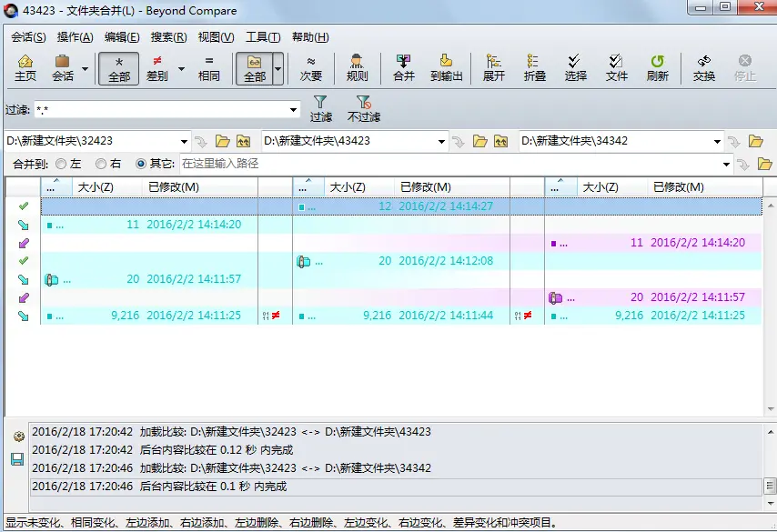777x532 pixels.
Task: Click the center folder icon dated 14:12:08
Action: pyautogui.click(x=303, y=261)
